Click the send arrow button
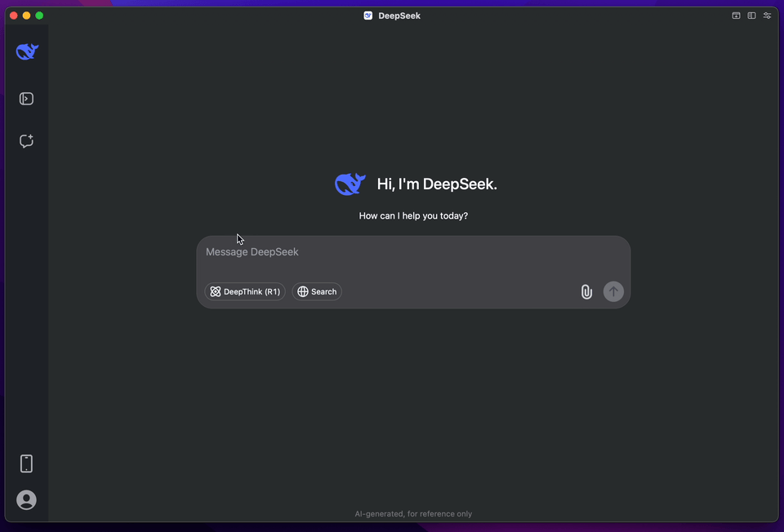 613,292
